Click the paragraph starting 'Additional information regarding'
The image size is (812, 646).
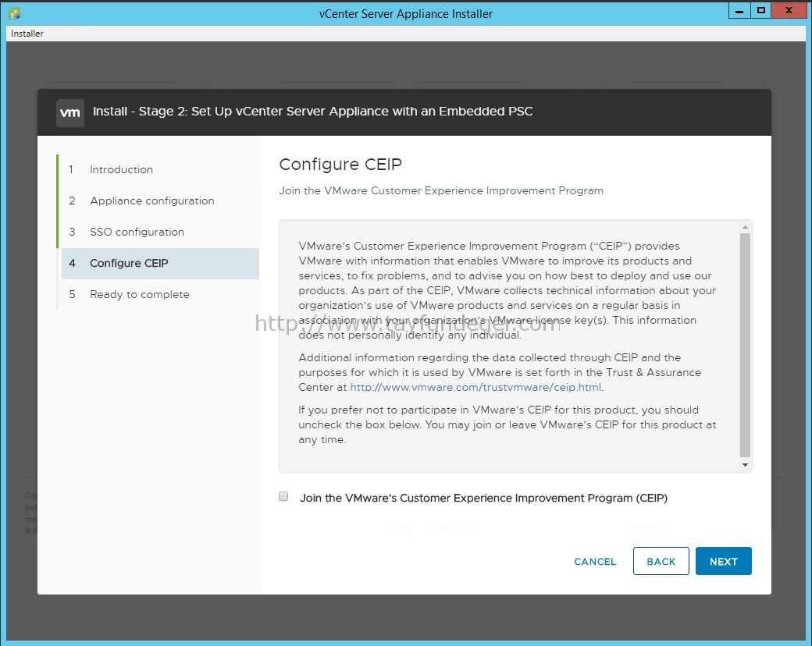[500, 372]
